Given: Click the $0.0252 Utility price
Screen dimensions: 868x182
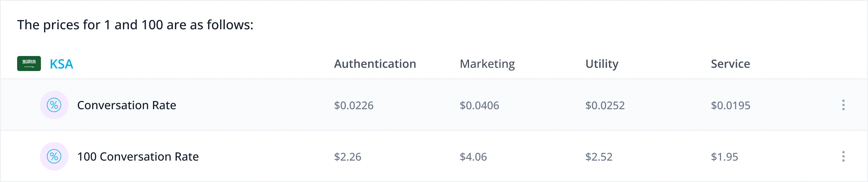Looking at the screenshot, I should click(605, 105).
